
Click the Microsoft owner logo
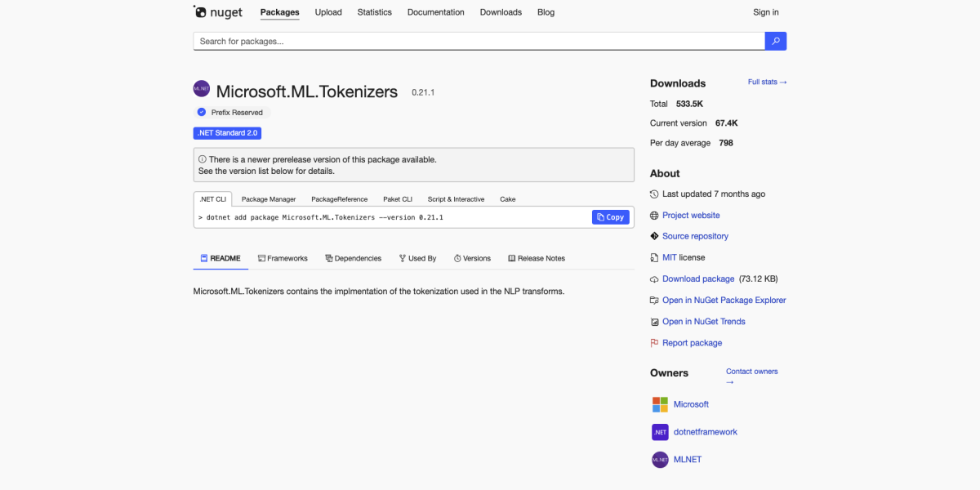[x=660, y=404]
